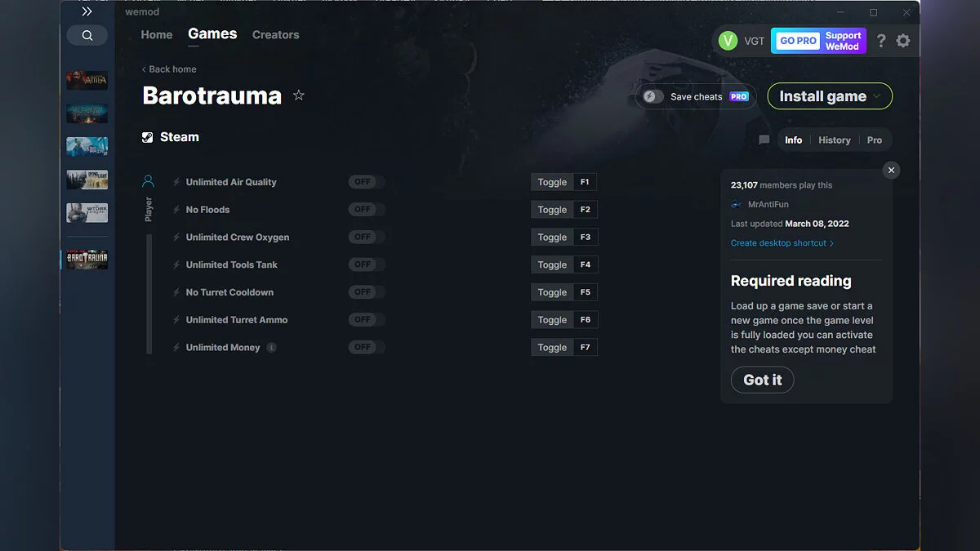980x551 pixels.
Task: Click the Steam platform icon
Action: tap(148, 136)
